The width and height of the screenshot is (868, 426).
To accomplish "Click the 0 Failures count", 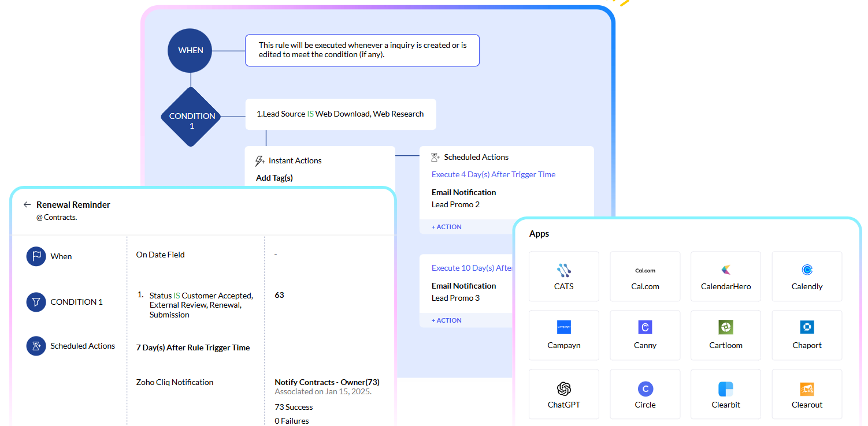I will [x=292, y=421].
